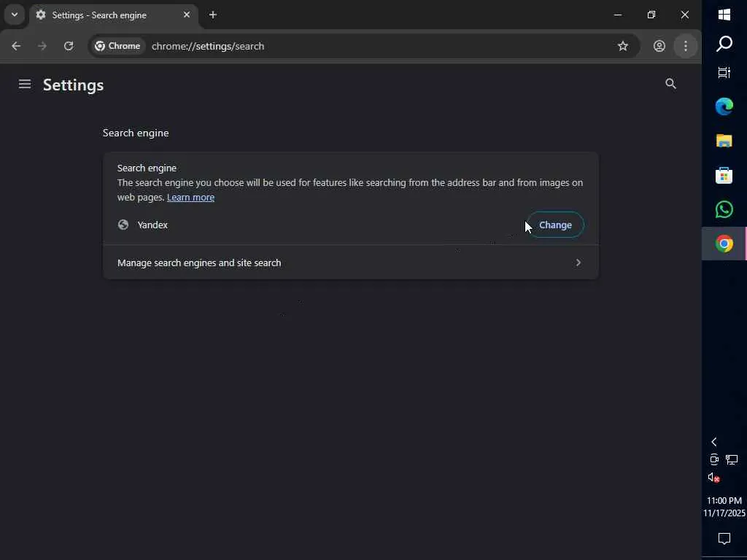Open Task View in taskbar
747x560 pixels.
pyautogui.click(x=724, y=73)
